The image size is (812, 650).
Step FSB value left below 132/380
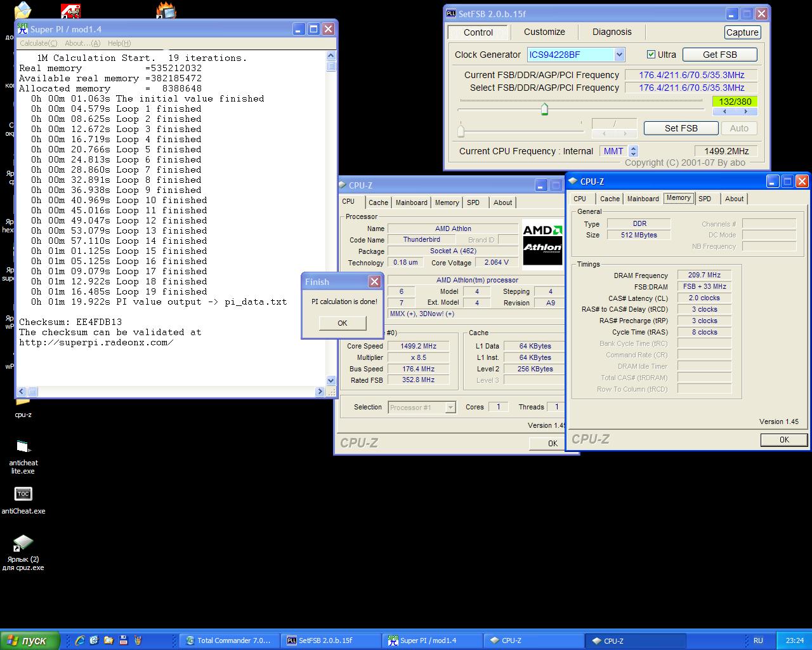[724, 112]
